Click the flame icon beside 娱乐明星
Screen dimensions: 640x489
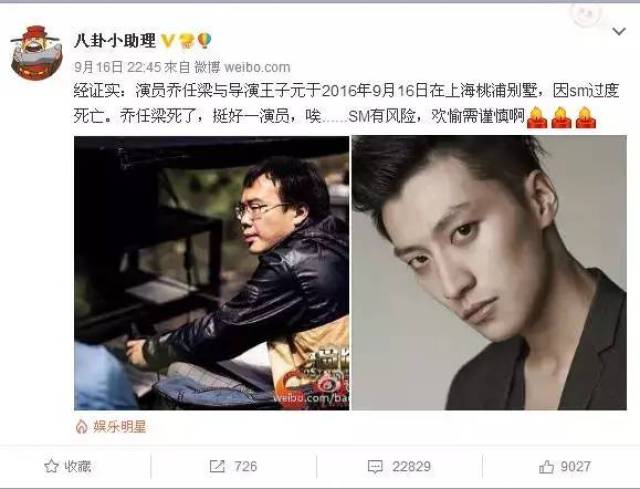point(82,427)
